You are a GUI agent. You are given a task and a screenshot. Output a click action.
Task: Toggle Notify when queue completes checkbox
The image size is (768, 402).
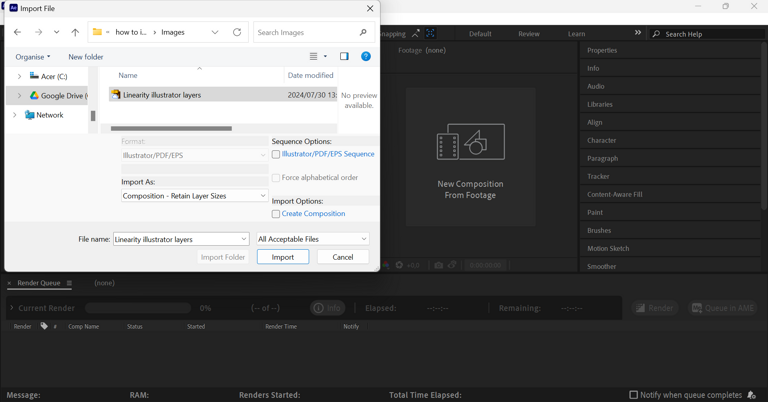tap(633, 395)
